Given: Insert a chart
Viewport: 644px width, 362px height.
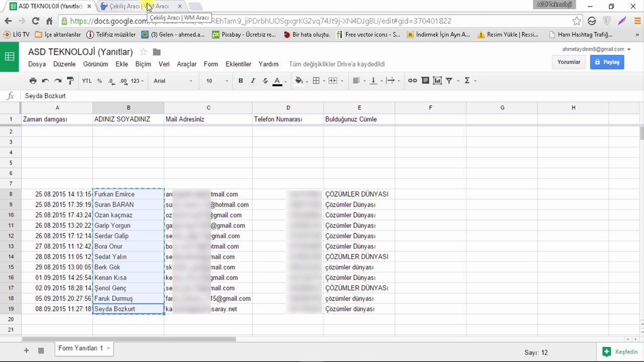Looking at the screenshot, I should click(x=437, y=80).
